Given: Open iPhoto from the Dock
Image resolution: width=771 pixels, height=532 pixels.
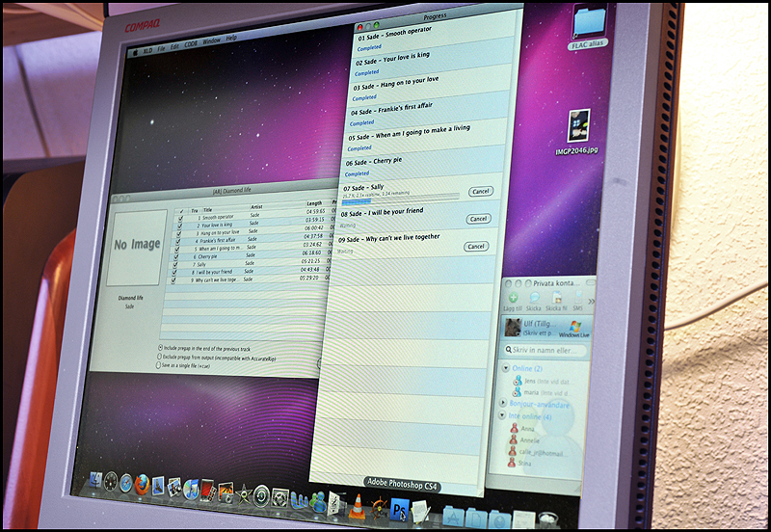Looking at the screenshot, I should pos(174,489).
